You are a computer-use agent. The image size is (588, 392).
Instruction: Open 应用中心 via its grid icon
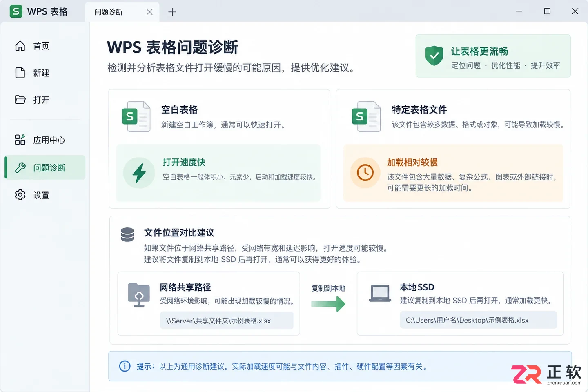[20, 140]
